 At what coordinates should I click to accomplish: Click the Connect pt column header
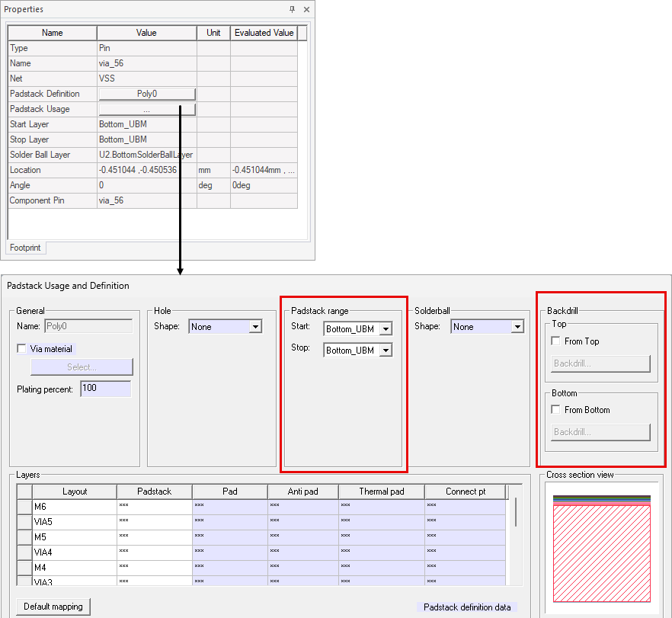(x=466, y=492)
